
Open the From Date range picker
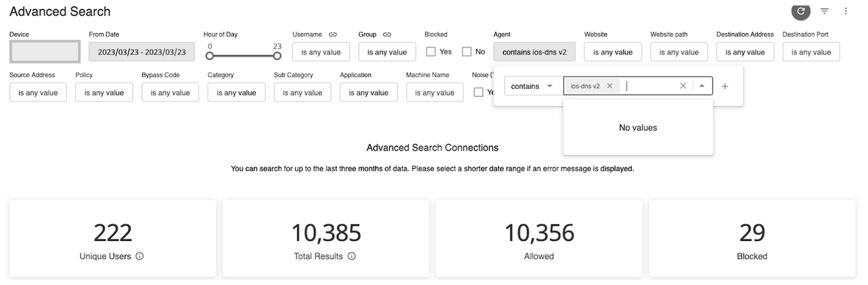[142, 52]
